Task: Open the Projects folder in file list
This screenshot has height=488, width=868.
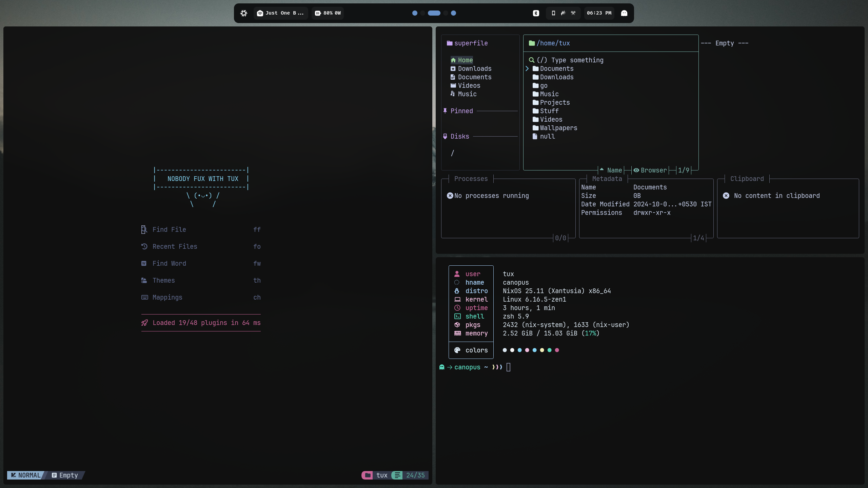Action: tap(555, 103)
